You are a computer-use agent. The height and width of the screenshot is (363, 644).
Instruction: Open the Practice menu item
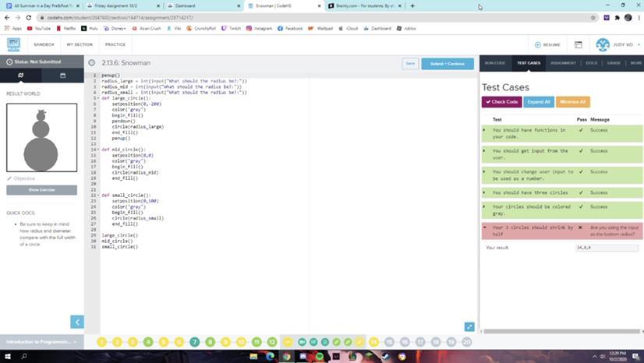click(x=115, y=44)
